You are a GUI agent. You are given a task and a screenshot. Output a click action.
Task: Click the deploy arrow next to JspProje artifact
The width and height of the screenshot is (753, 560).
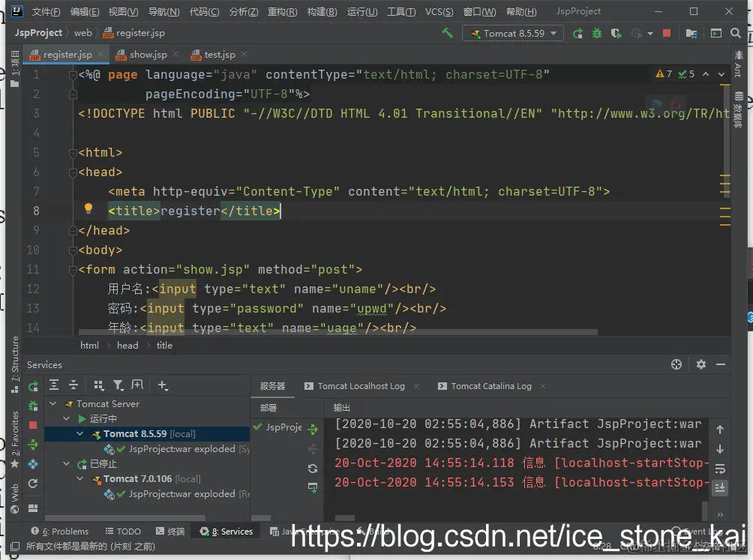pyautogui.click(x=313, y=429)
